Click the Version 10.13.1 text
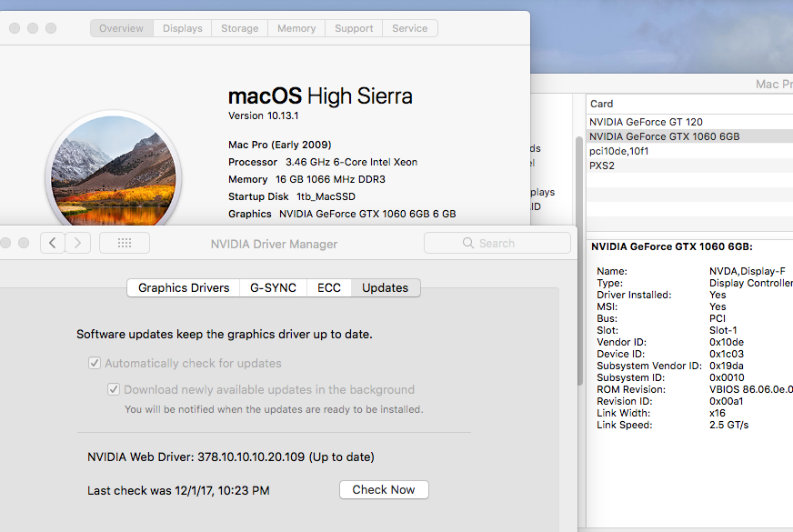This screenshot has height=532, width=793. click(264, 115)
